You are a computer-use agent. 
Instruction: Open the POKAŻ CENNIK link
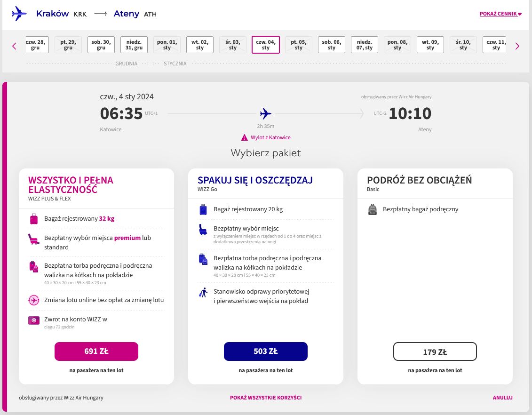point(500,14)
